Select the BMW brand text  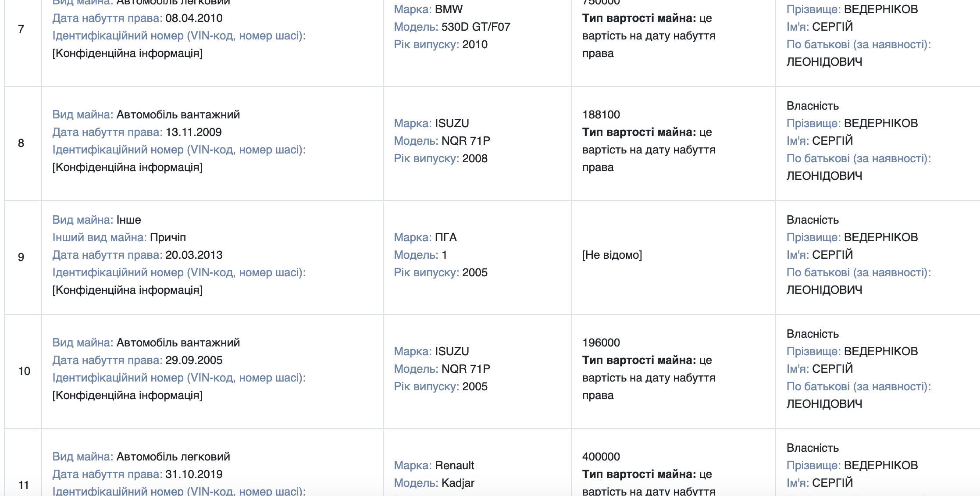(x=449, y=9)
